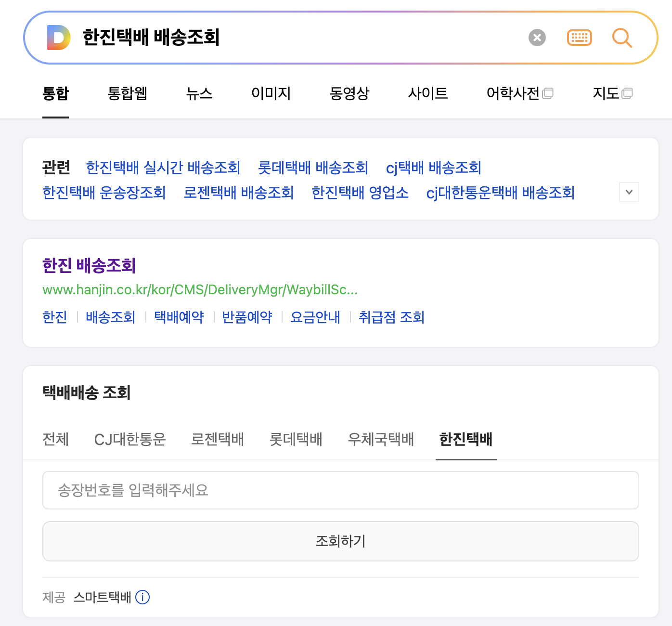
Task: Go to the 동영상 tab
Action: coord(349,93)
